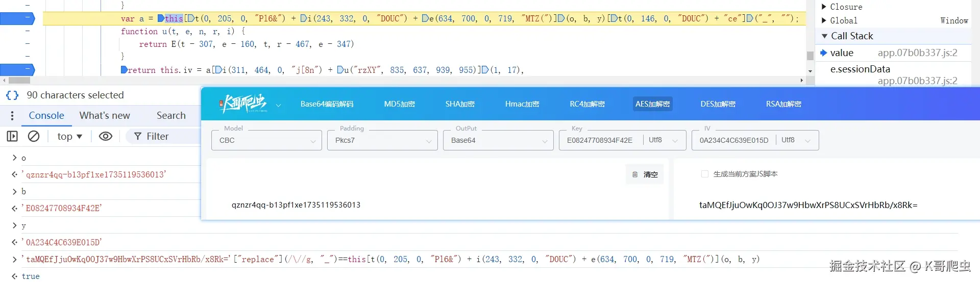
Task: Select the SHA加密 tab
Action: pyautogui.click(x=460, y=104)
